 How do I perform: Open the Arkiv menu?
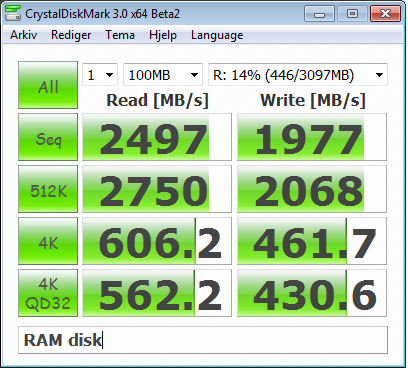[x=23, y=35]
